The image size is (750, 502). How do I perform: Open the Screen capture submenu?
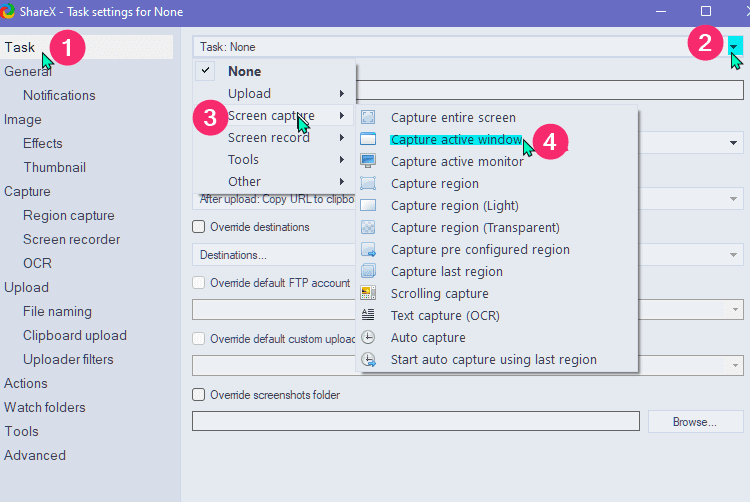click(275, 115)
